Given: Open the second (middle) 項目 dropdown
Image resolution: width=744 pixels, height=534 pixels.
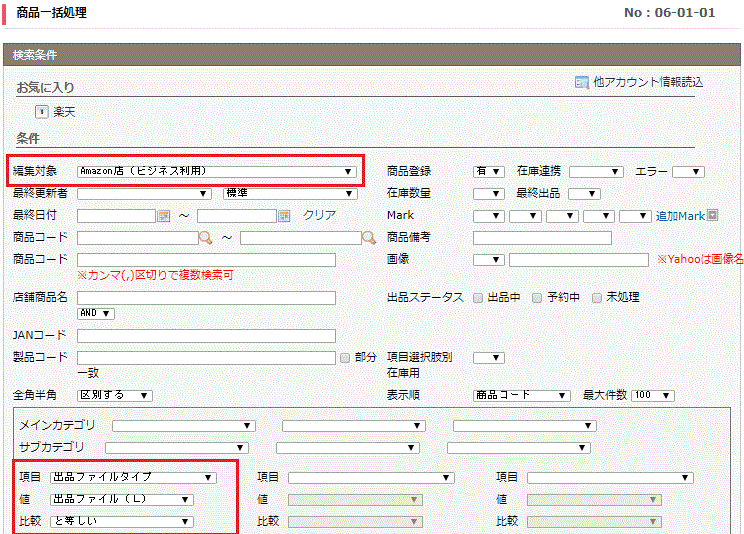Looking at the screenshot, I should [371, 478].
